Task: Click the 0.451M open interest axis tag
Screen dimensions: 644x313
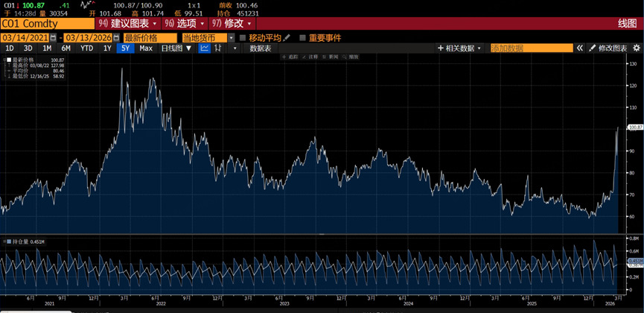Action: (x=635, y=261)
